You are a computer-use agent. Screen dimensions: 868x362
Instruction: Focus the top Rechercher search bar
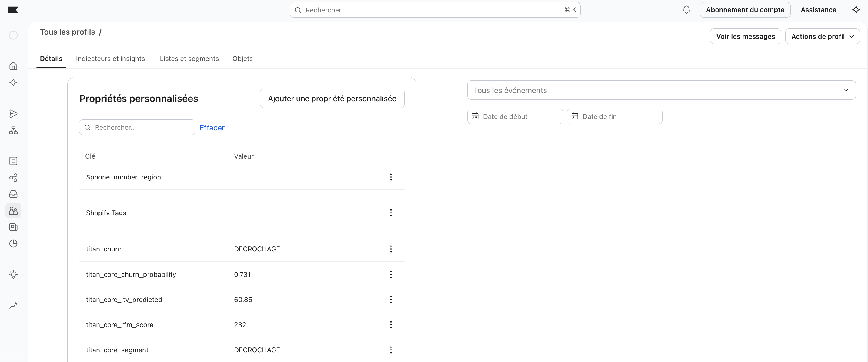[435, 10]
